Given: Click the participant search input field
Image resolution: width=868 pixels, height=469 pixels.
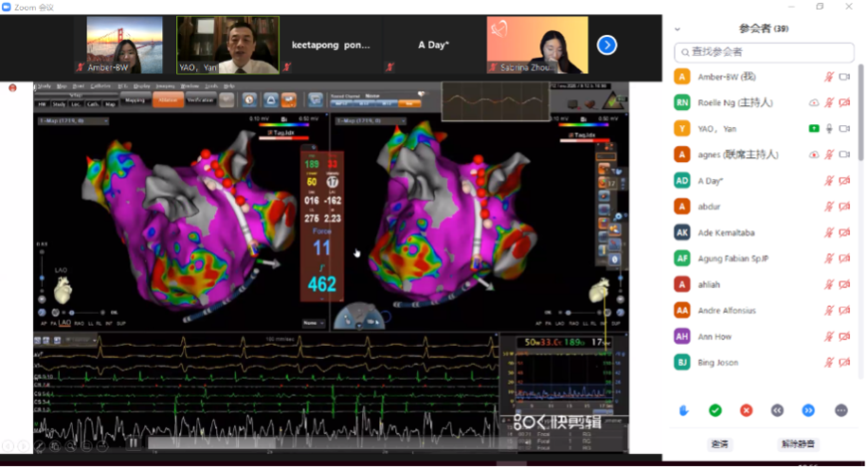Looking at the screenshot, I should [x=763, y=51].
